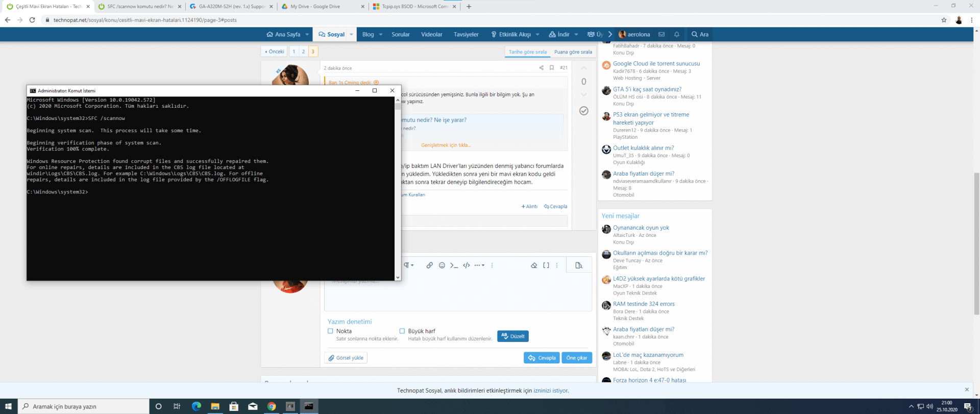Preview the reply with the page-magnifier icon
This screenshot has width=980, height=414.
(579, 265)
